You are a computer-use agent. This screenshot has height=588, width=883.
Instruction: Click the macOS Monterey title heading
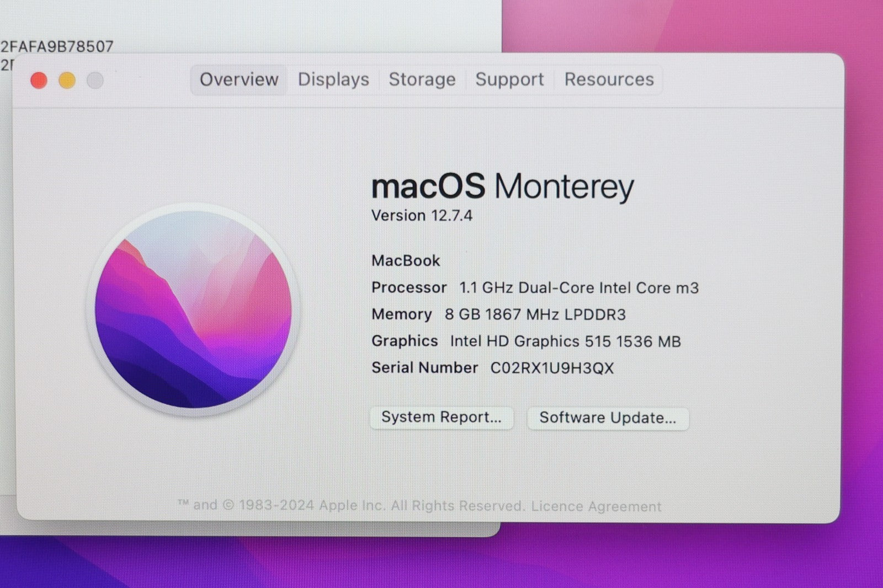502,186
